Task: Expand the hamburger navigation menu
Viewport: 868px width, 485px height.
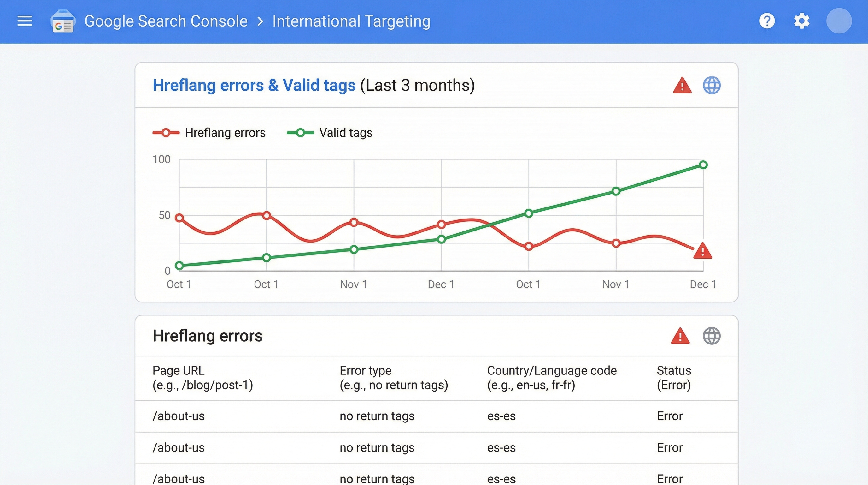Action: (25, 21)
